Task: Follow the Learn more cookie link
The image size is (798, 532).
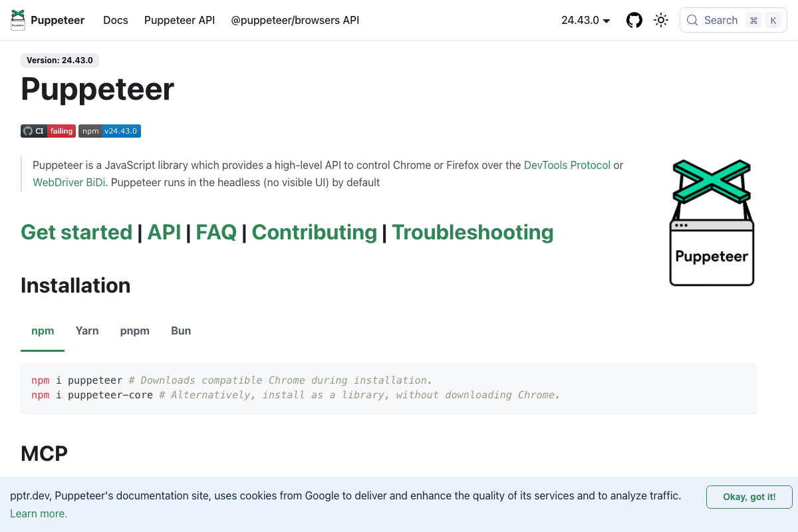Action: pyautogui.click(x=39, y=513)
